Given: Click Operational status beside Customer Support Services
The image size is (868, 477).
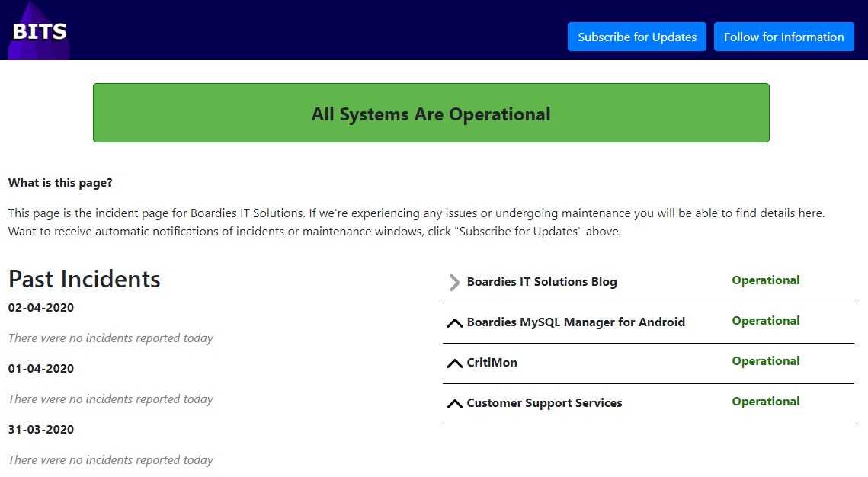Looking at the screenshot, I should 765,402.
